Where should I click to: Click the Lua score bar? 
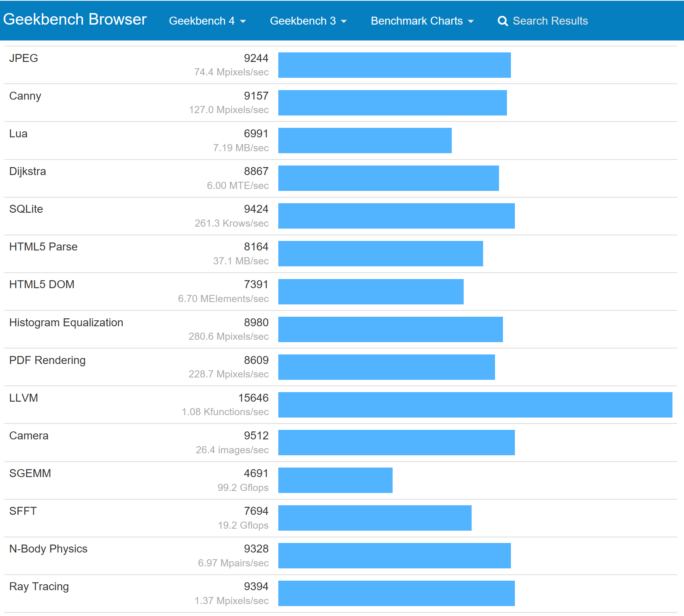365,141
